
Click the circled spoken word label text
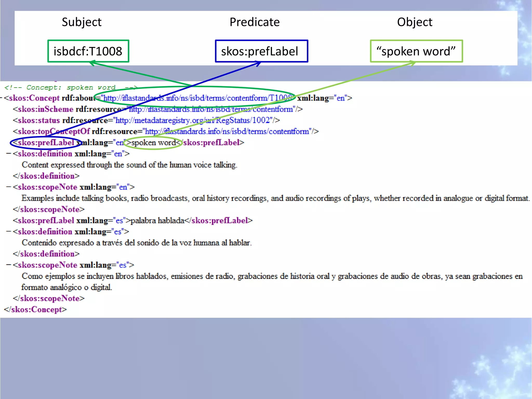(154, 143)
